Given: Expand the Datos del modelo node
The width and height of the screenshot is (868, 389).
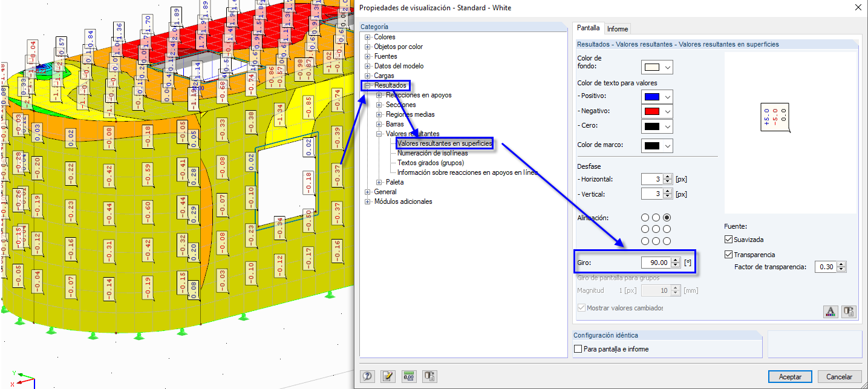Looking at the screenshot, I should click(368, 66).
